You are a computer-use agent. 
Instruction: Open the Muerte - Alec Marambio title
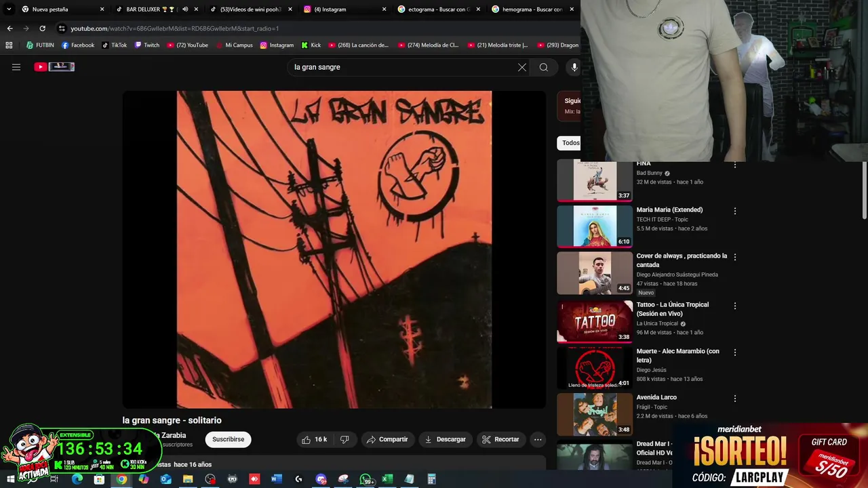tap(677, 356)
